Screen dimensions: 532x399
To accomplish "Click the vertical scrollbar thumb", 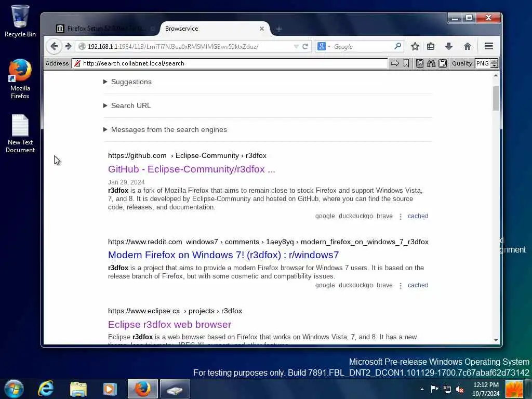I will point(496,98).
